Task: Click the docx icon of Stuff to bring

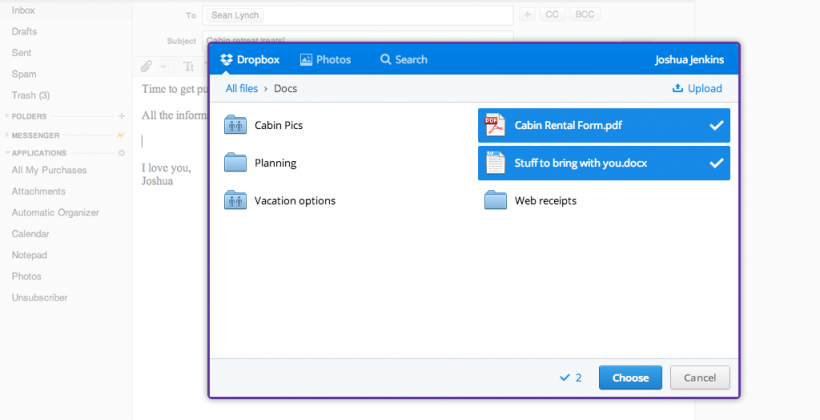Action: pyautogui.click(x=495, y=163)
